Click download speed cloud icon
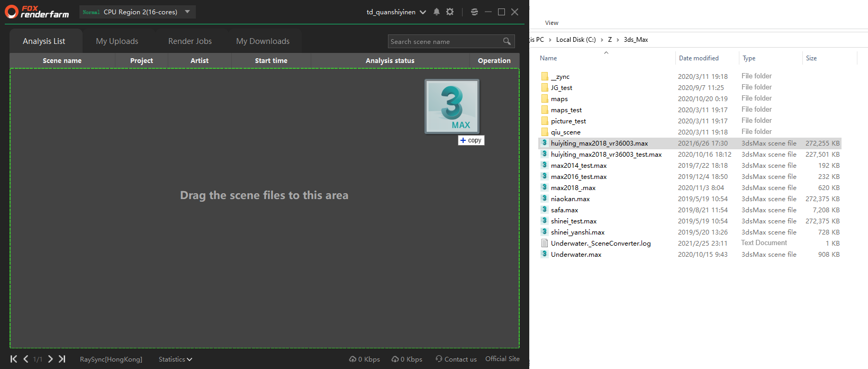The image size is (868, 369). (x=395, y=359)
